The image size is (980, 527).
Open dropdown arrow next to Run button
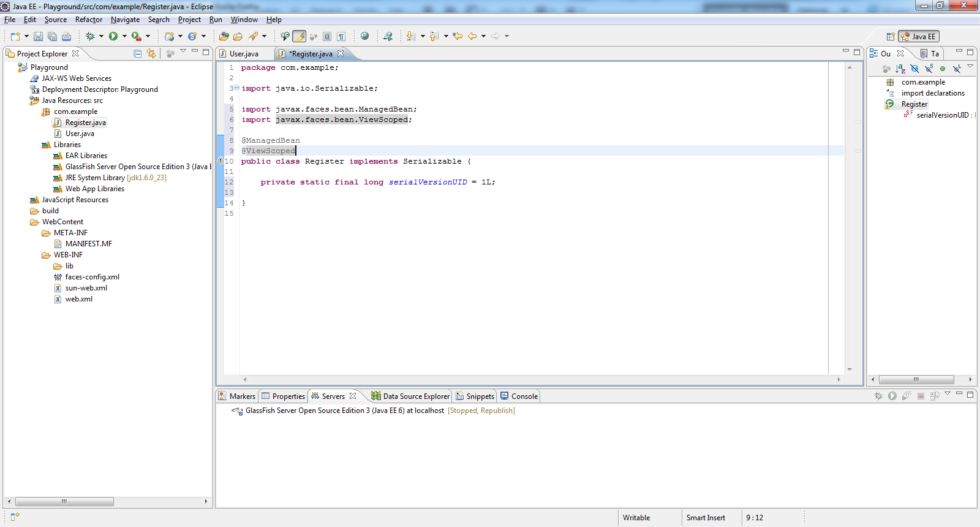124,36
